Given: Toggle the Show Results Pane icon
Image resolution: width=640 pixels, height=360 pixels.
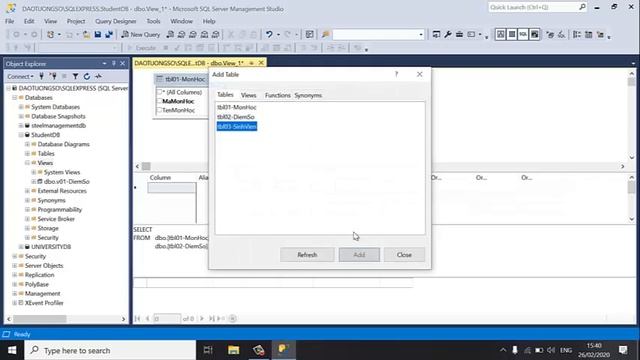Looking at the screenshot, I should [x=535, y=35].
